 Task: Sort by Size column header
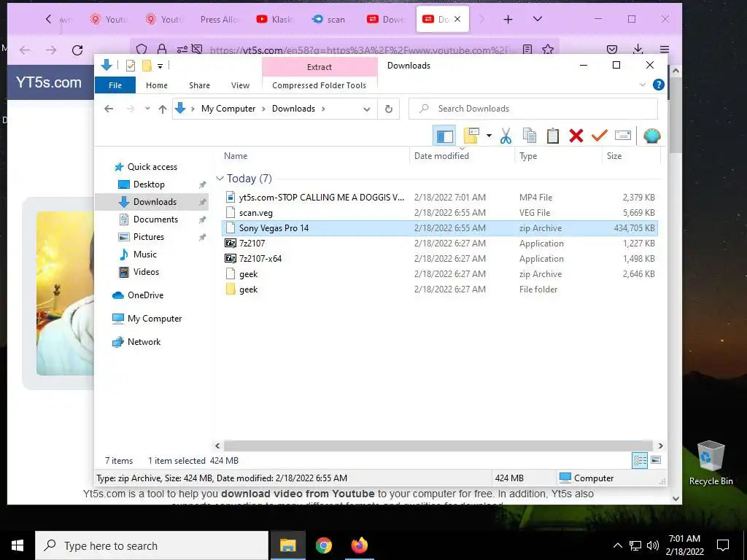pos(631,156)
